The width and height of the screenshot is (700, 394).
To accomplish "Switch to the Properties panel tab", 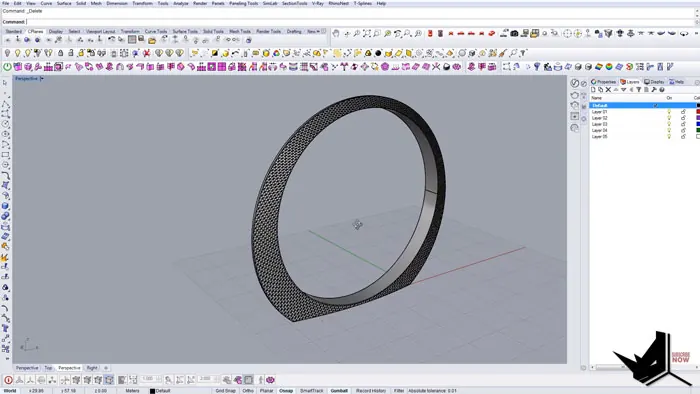I will 604,82.
